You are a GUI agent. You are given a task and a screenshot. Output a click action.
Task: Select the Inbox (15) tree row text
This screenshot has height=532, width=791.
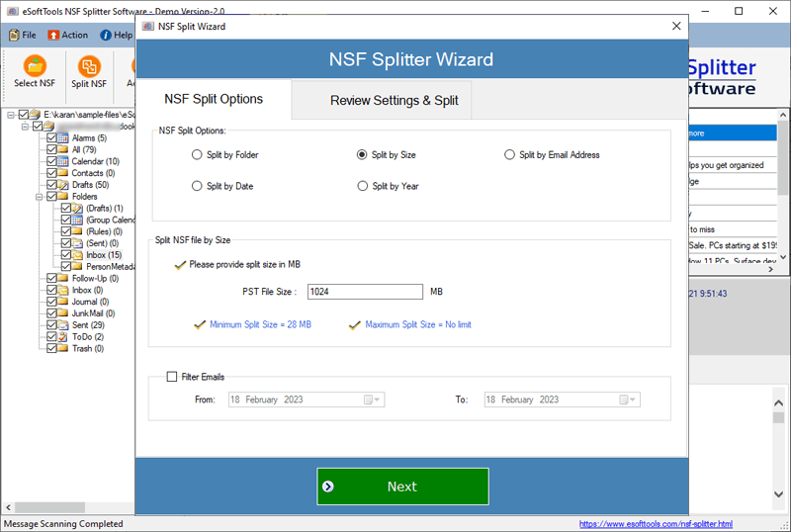[x=104, y=255]
